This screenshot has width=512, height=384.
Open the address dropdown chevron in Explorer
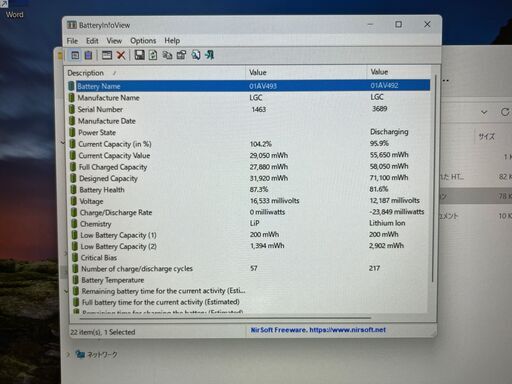coord(484,112)
